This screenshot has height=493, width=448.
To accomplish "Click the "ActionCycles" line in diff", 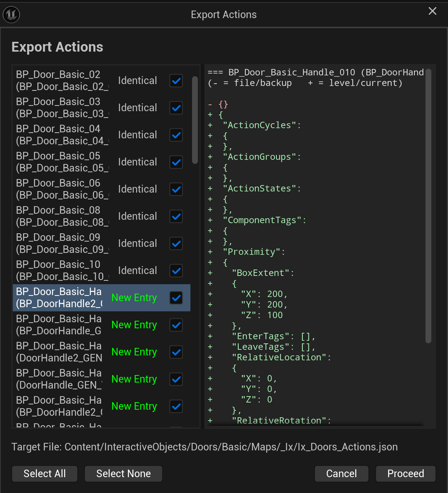I will pyautogui.click(x=255, y=125).
